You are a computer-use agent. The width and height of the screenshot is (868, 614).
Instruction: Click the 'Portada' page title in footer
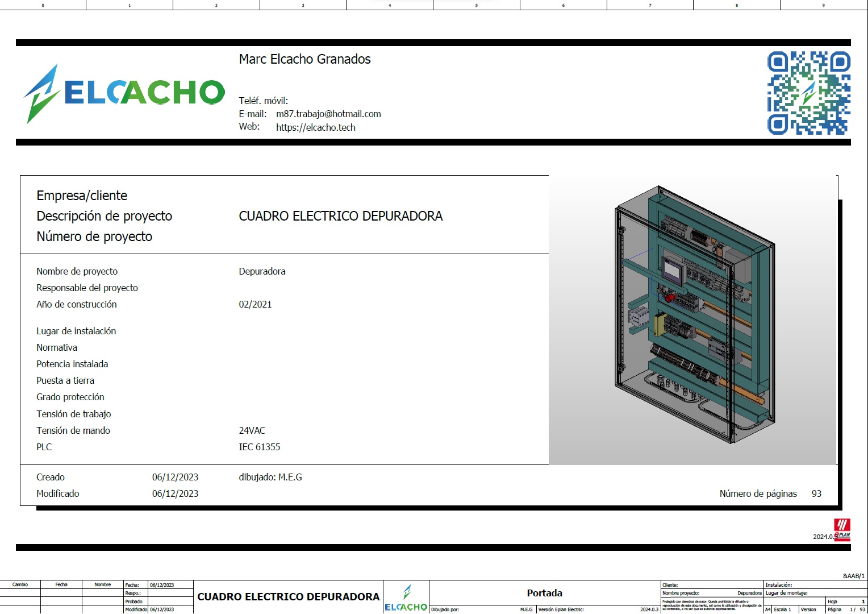[x=544, y=593]
